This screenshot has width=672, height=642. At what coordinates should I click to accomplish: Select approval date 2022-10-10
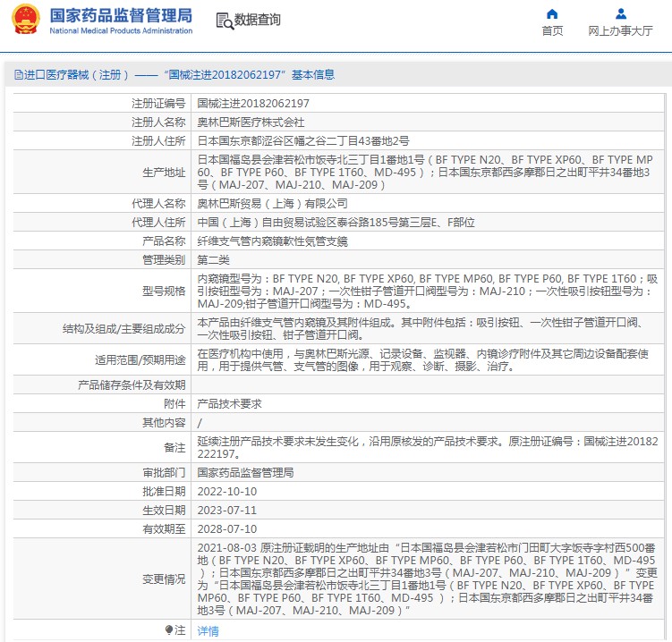(227, 492)
